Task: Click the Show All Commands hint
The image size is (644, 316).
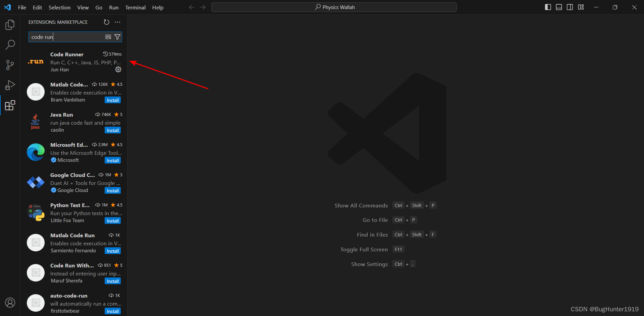Action: (361, 205)
